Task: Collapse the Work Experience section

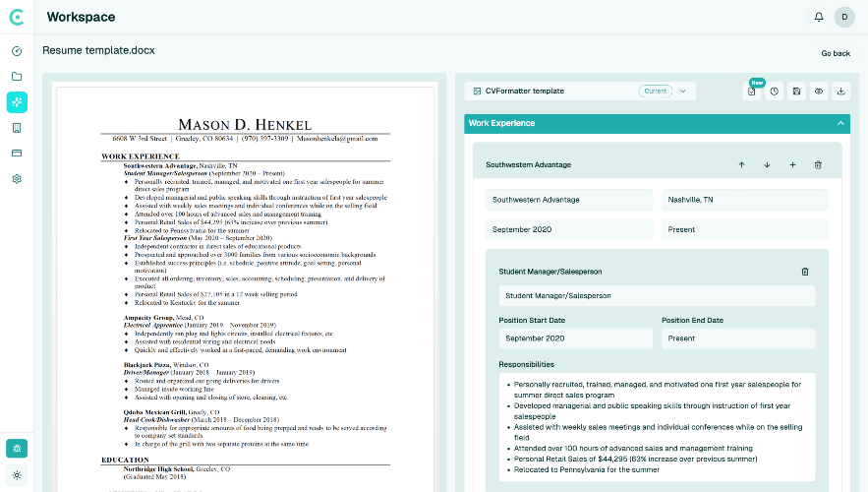Action: pyautogui.click(x=840, y=123)
